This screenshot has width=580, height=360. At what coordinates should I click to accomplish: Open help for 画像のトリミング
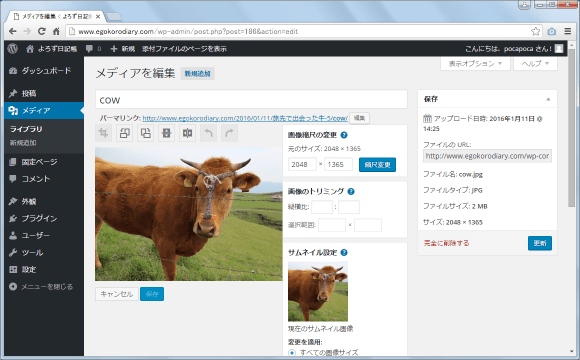pos(351,191)
